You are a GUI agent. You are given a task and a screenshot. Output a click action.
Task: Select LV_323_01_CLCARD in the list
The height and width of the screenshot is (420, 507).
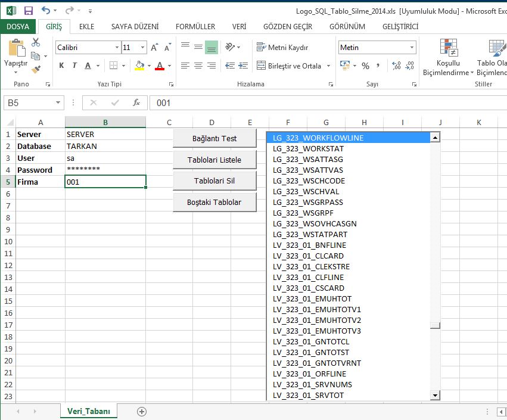coord(349,256)
